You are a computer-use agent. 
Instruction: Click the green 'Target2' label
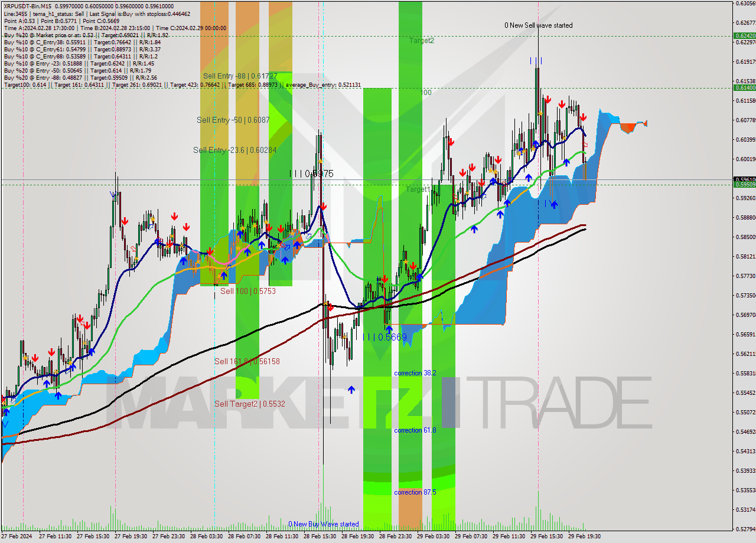click(x=422, y=41)
